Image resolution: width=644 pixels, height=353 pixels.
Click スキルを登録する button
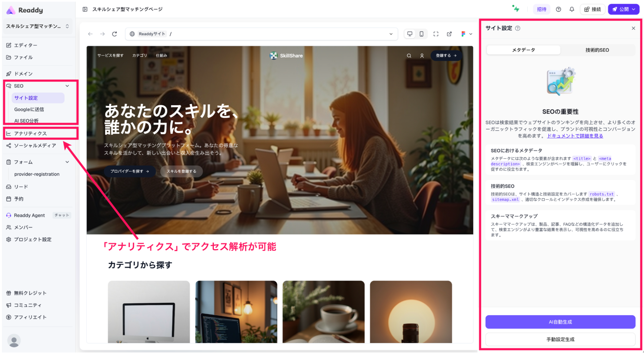[181, 171]
